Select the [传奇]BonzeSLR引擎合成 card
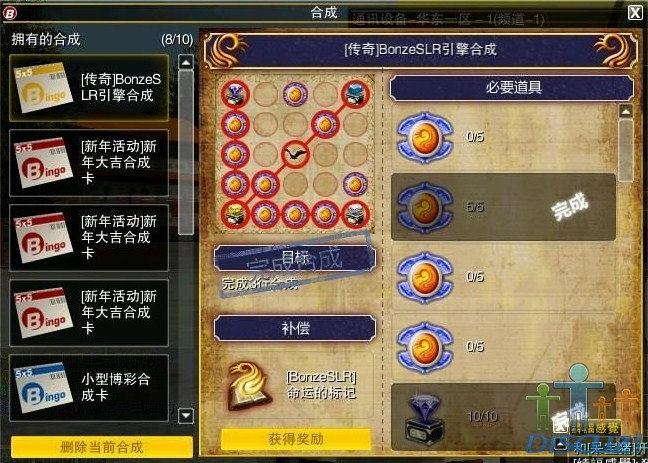The height and width of the screenshot is (463, 648). [x=89, y=88]
